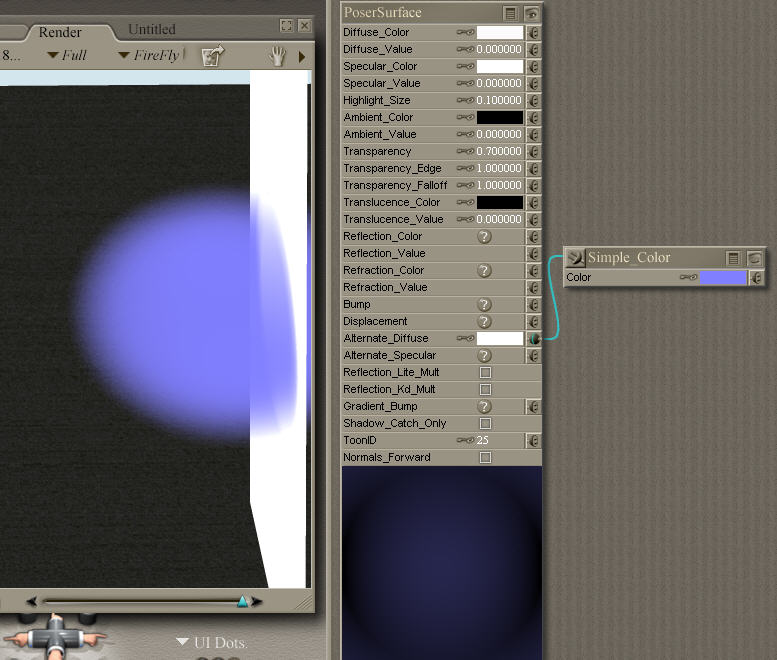Click the Reflection_Color node plug icon
The width and height of the screenshot is (777, 660).
(533, 236)
